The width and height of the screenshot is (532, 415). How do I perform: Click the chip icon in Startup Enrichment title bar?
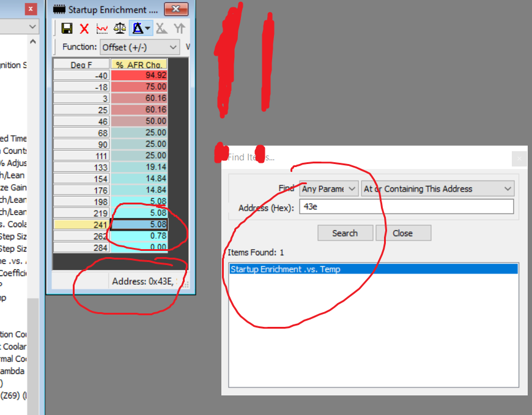(x=59, y=9)
